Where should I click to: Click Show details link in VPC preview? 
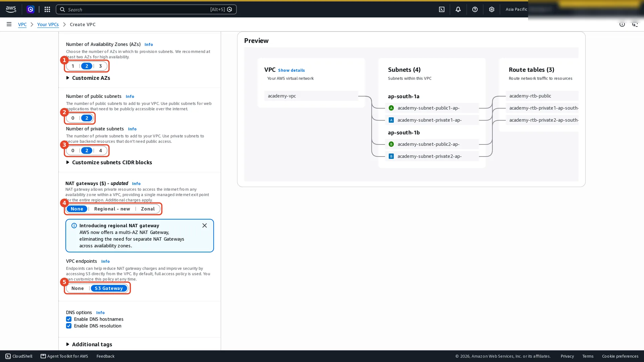pos(291,70)
